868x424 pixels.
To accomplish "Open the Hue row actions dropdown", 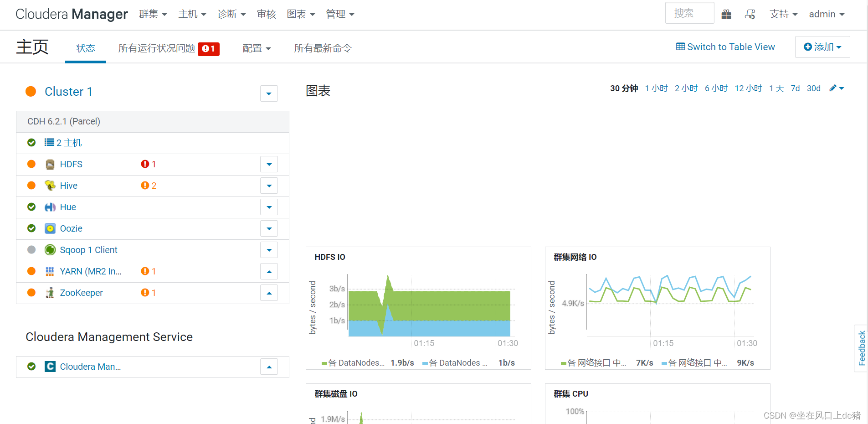I will click(x=269, y=207).
